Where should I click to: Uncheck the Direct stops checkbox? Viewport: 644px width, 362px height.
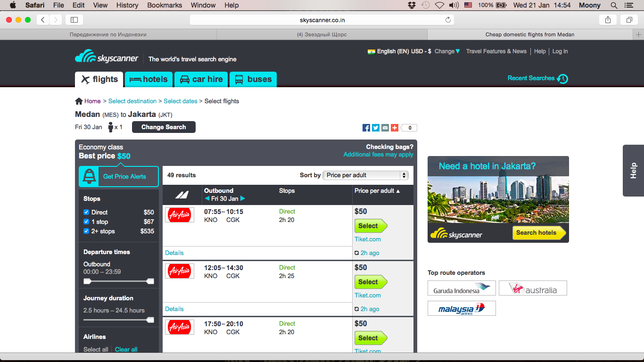coord(86,212)
